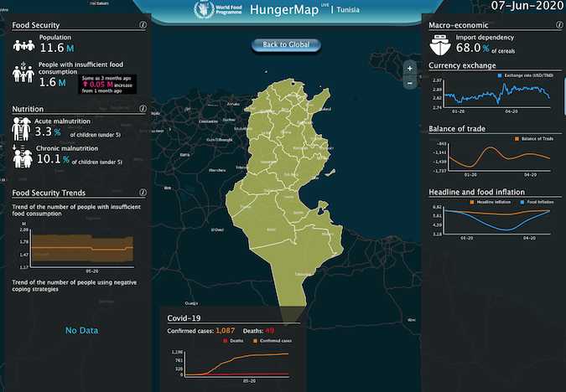Screen dimensions: 566x392
Task: Open the Nutrition info icon
Action: (x=143, y=109)
